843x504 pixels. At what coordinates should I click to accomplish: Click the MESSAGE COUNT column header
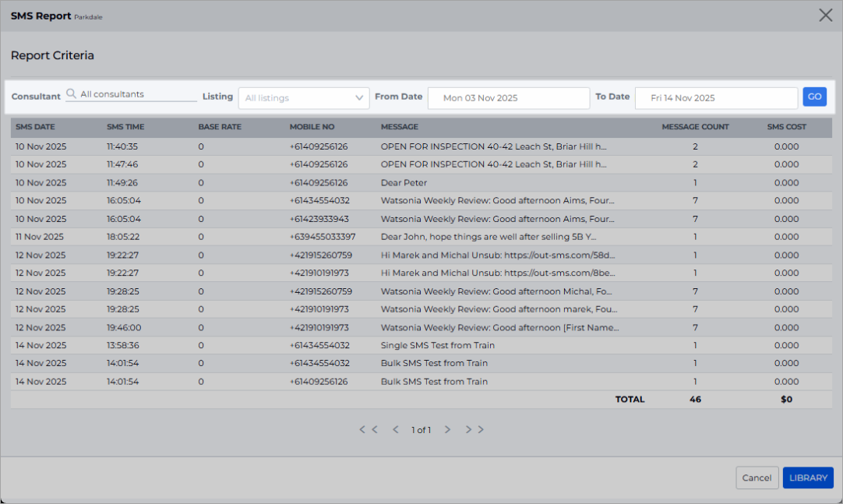click(695, 127)
